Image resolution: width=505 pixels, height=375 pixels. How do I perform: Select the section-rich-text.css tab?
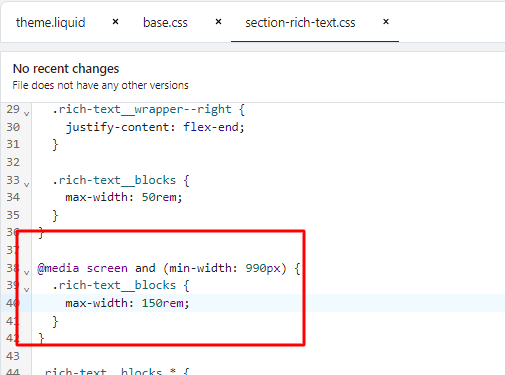(x=300, y=23)
